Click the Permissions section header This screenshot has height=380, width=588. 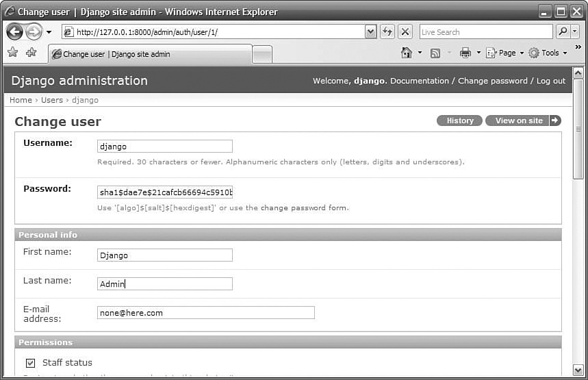288,342
